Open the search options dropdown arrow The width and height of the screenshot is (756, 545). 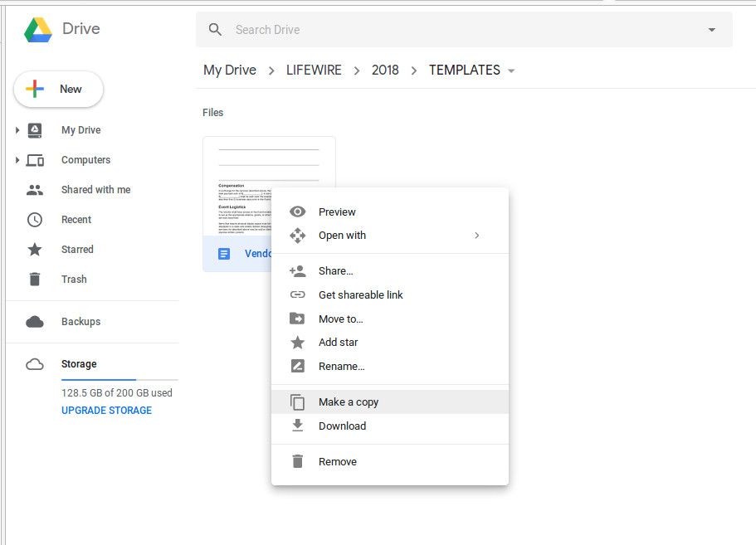[x=711, y=30]
